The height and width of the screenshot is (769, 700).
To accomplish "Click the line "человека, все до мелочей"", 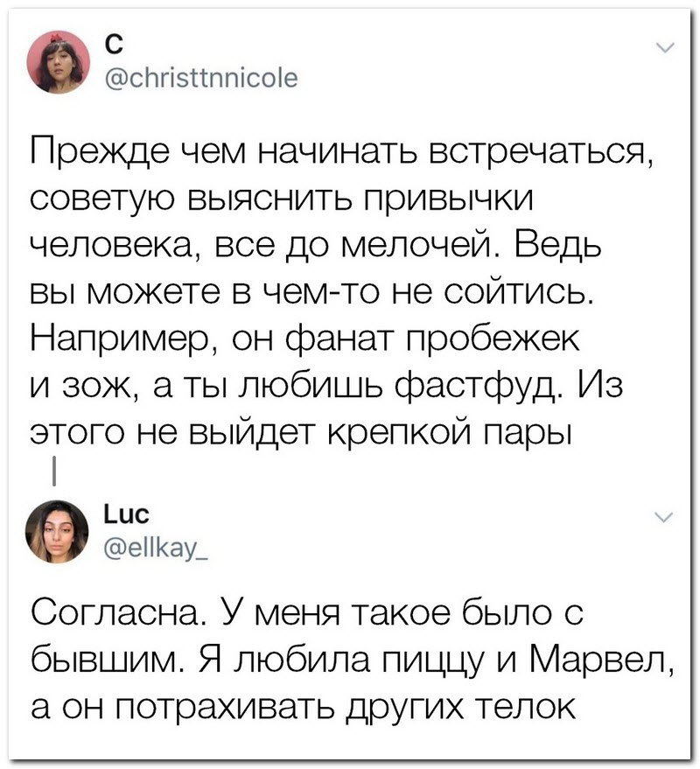I will pos(316,247).
